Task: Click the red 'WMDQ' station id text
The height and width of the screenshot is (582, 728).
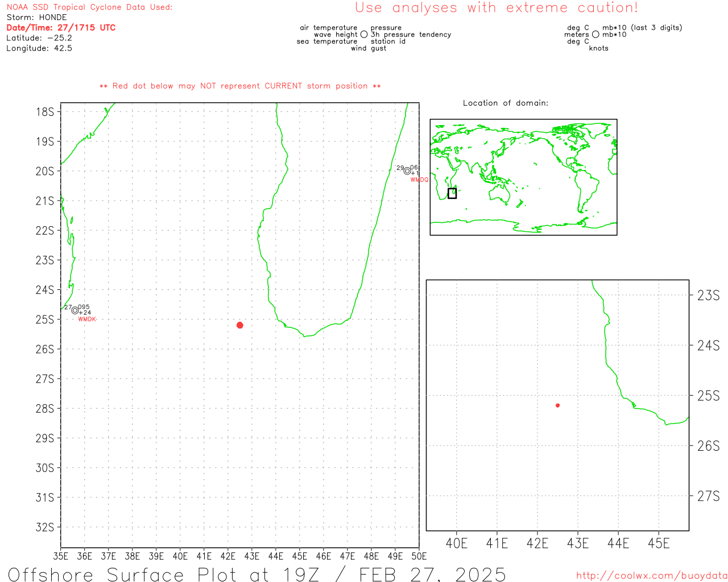Action: (420, 180)
